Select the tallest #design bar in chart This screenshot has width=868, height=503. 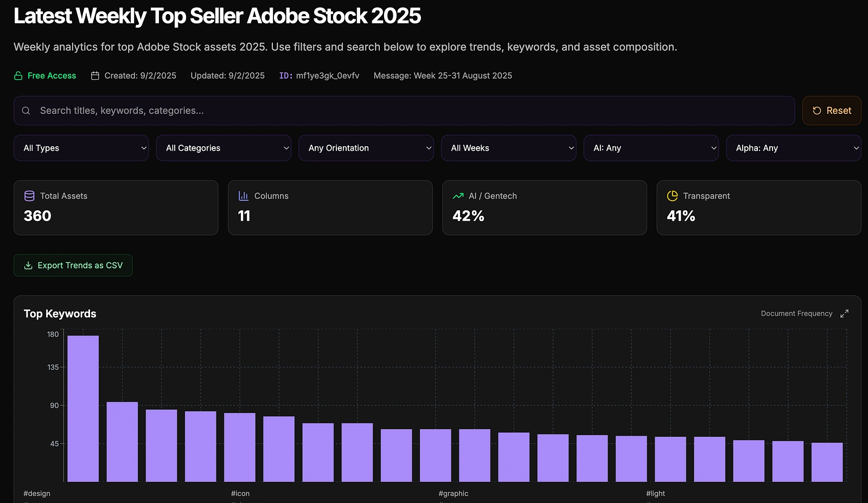tap(83, 409)
